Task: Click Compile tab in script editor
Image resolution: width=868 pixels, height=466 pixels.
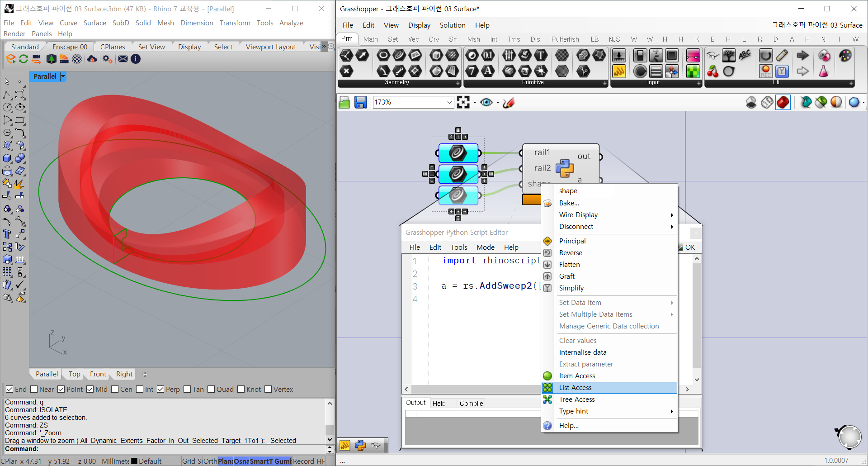Action: click(x=471, y=404)
